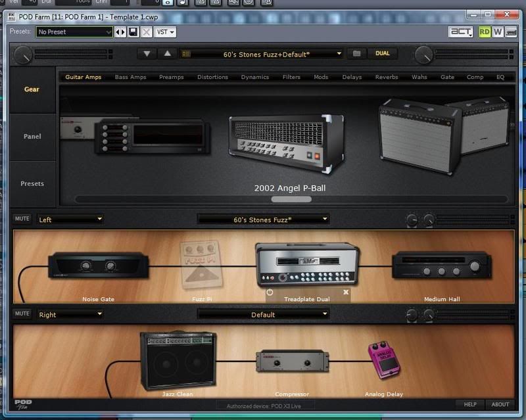526x420 pixels.
Task: Select the purple Analog Delay pedal
Action: [x=384, y=360]
